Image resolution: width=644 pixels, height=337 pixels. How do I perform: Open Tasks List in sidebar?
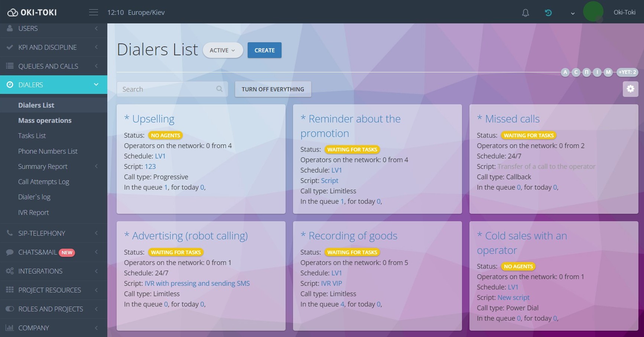point(32,136)
